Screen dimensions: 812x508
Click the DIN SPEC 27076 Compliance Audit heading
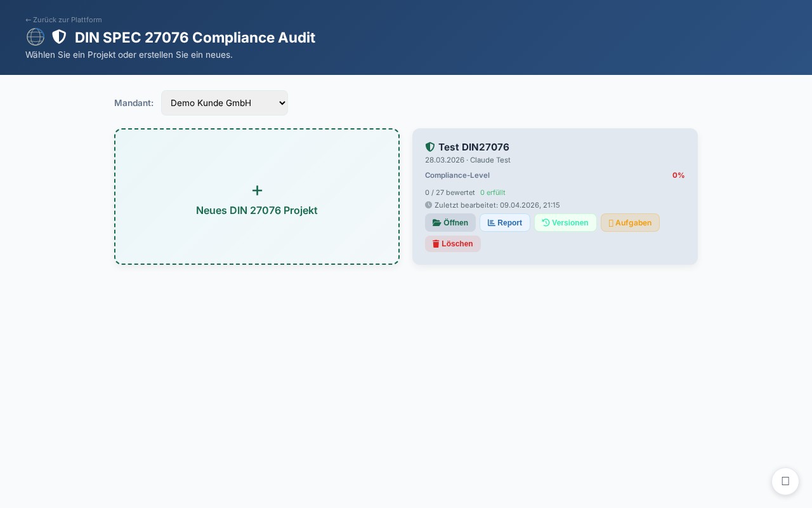pos(195,37)
